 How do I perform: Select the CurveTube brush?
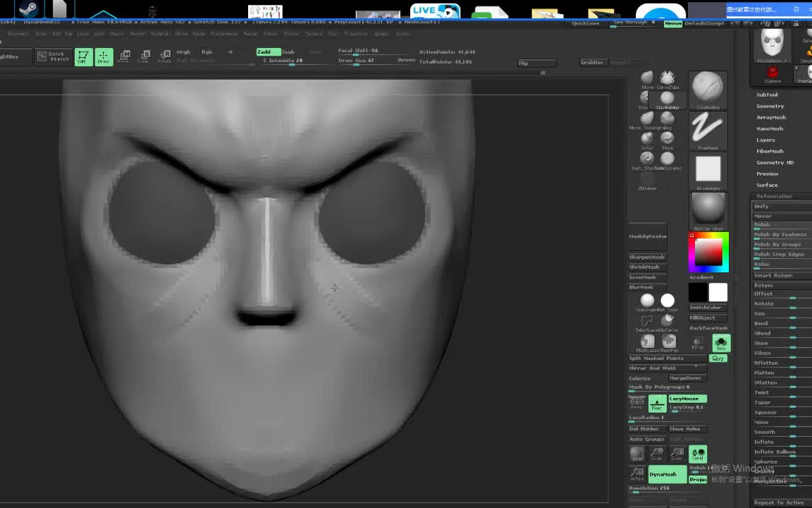tap(667, 79)
